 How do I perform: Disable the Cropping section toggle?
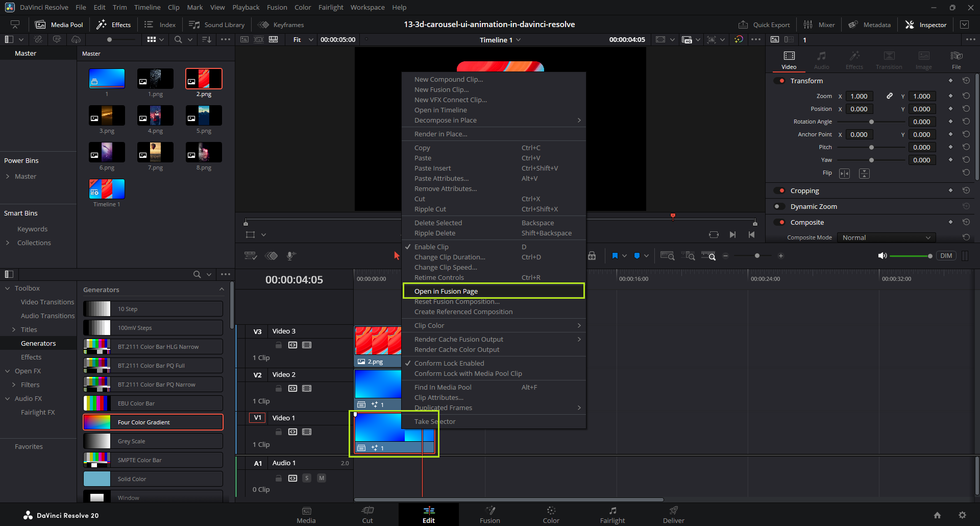[x=779, y=190]
